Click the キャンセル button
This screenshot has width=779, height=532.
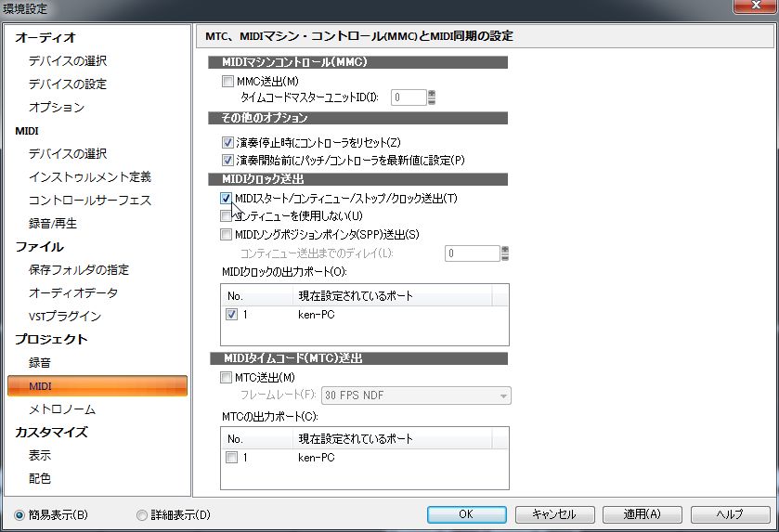coord(554,514)
